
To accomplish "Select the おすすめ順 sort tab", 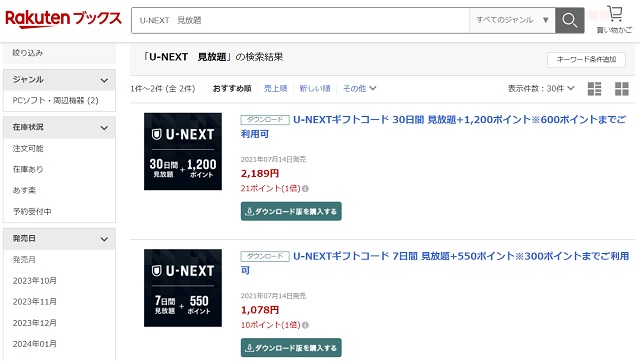I will pyautogui.click(x=232, y=88).
